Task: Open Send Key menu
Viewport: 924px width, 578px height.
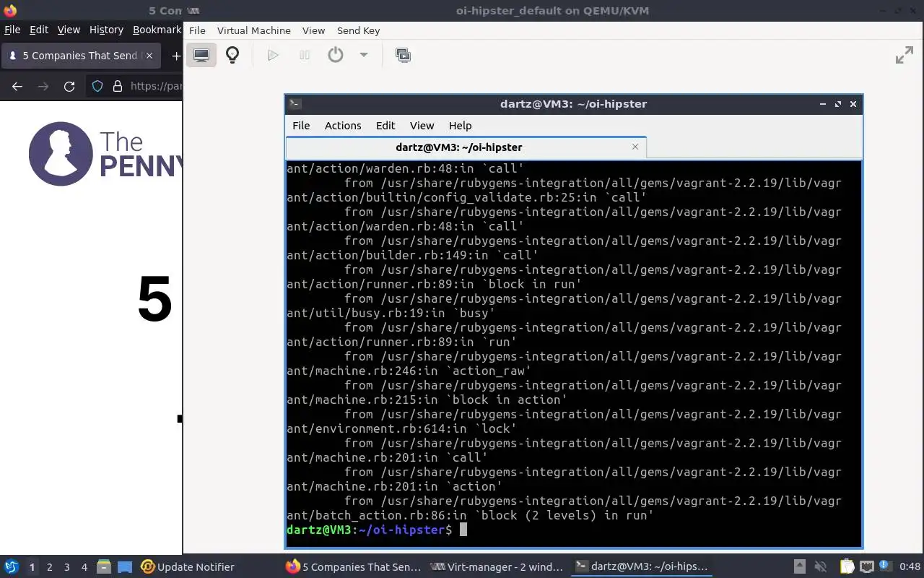Action: (x=358, y=30)
